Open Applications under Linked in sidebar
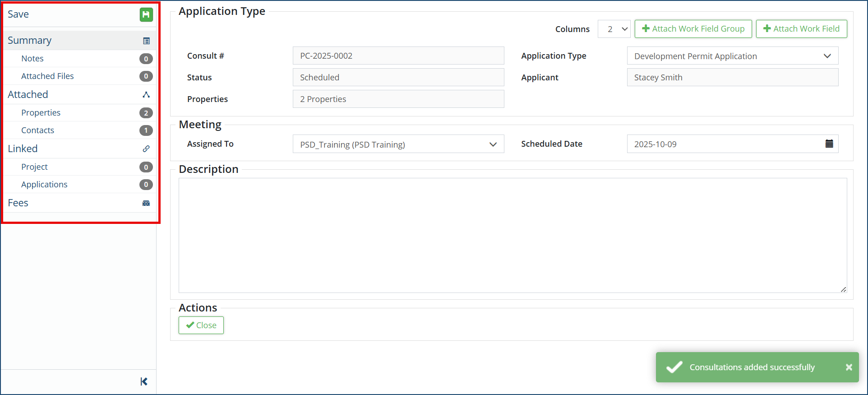This screenshot has height=395, width=868. point(44,185)
